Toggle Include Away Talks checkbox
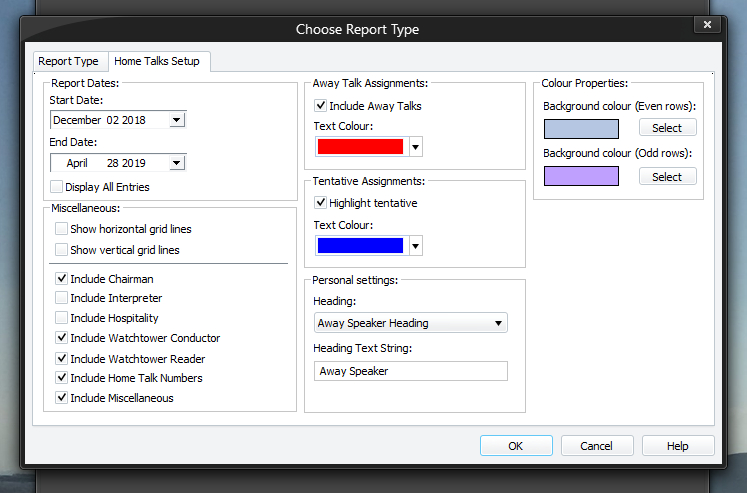Image resolution: width=747 pixels, height=493 pixels. 321,106
